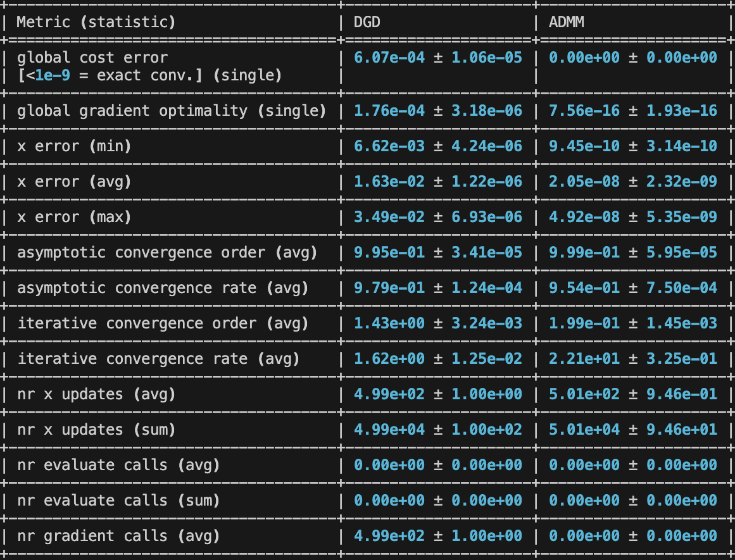Select the 'nr x updates (avg)' label
Image resolution: width=735 pixels, height=560 pixels.
tap(96, 394)
